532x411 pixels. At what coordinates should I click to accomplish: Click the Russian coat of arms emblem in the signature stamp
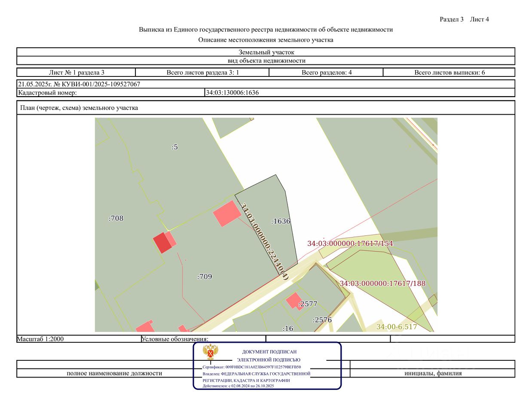point(210,352)
